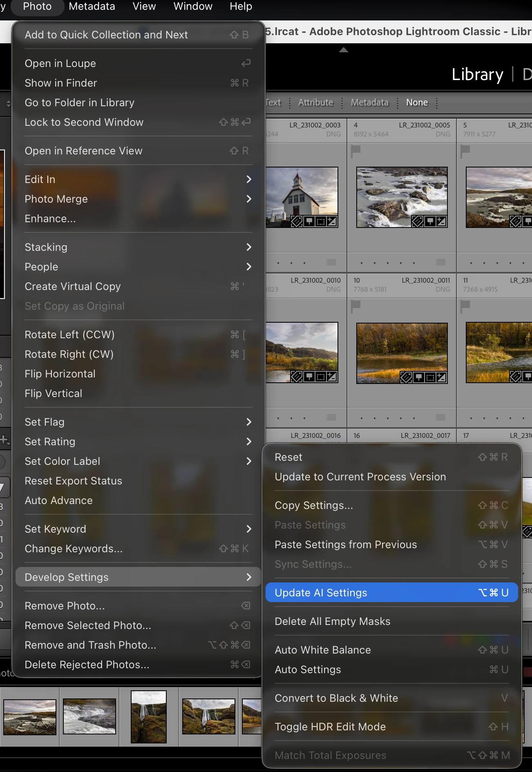Image resolution: width=532 pixels, height=772 pixels.
Task: Toggle flag on grid cell 4
Action: pyautogui.click(x=356, y=152)
